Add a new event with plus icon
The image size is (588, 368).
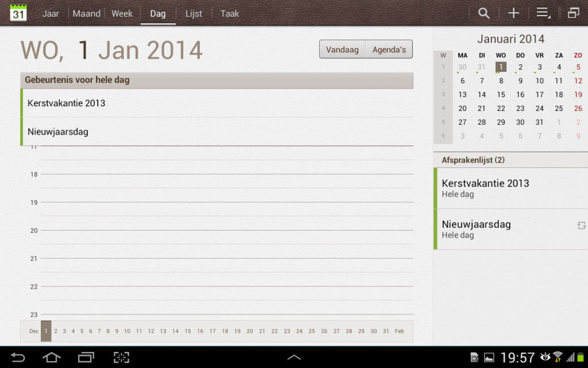click(x=513, y=13)
